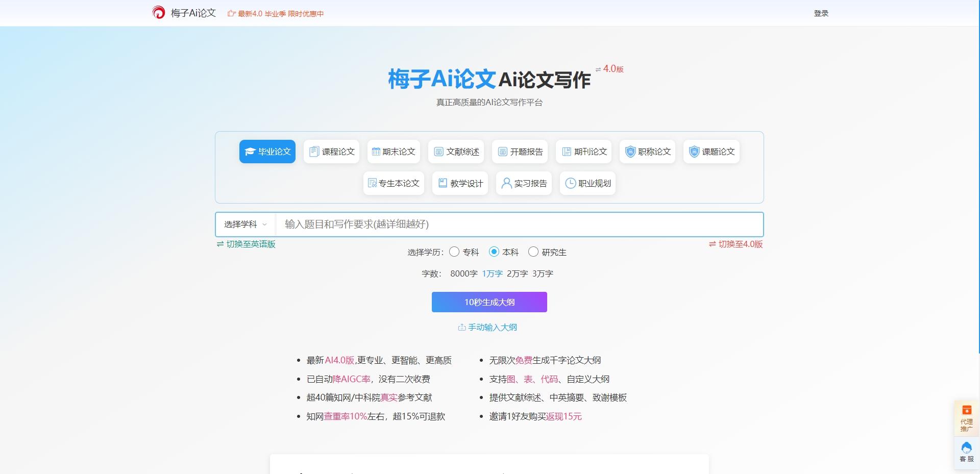Choose the 3万字 word count option

[x=543, y=273]
